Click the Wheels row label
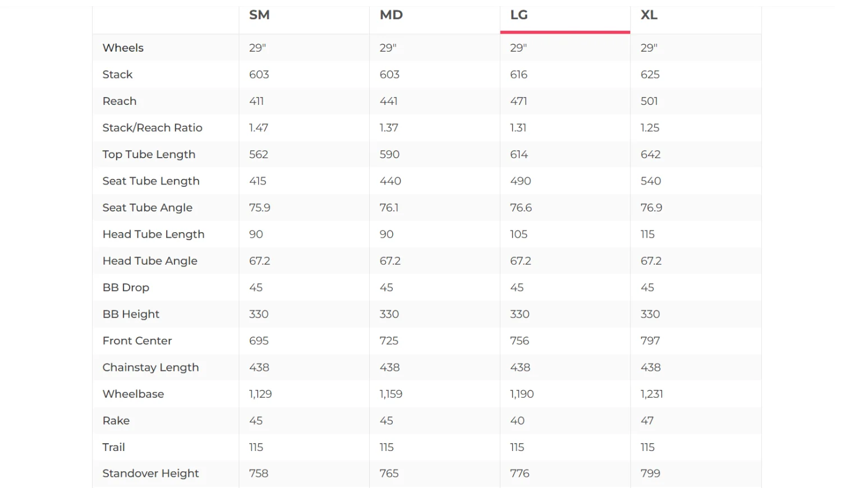 point(123,48)
